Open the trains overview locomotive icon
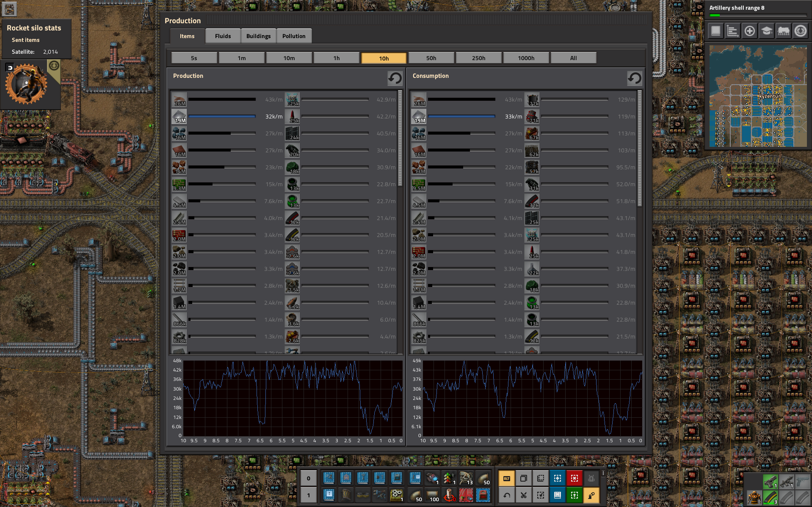Viewport: 812px width, 507px height. click(783, 31)
